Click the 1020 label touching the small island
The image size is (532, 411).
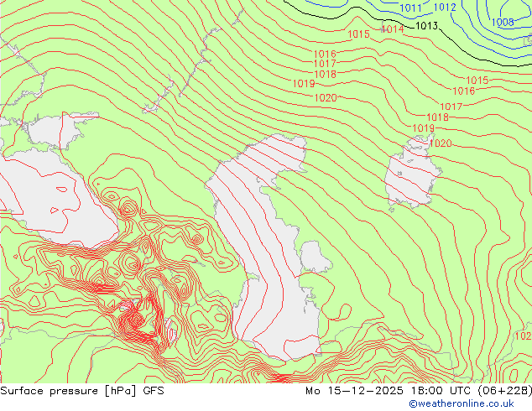click(x=441, y=143)
